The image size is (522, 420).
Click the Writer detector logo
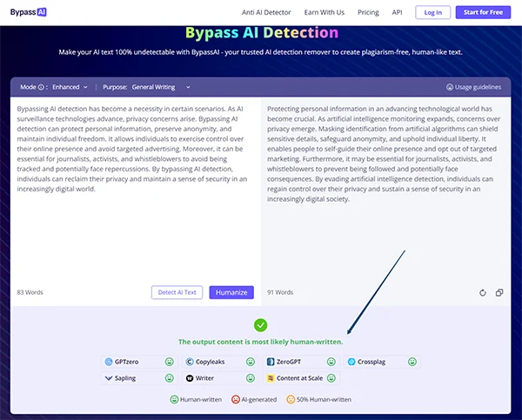coord(190,378)
